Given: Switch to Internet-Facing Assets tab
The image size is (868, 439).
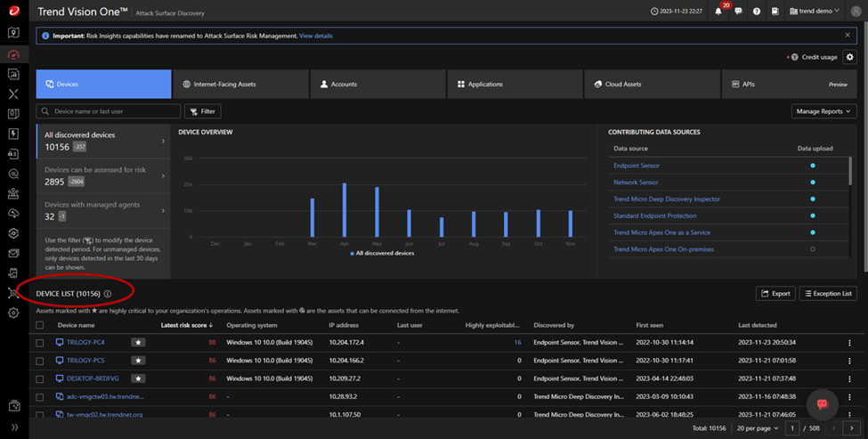Looking at the screenshot, I should pyautogui.click(x=240, y=84).
